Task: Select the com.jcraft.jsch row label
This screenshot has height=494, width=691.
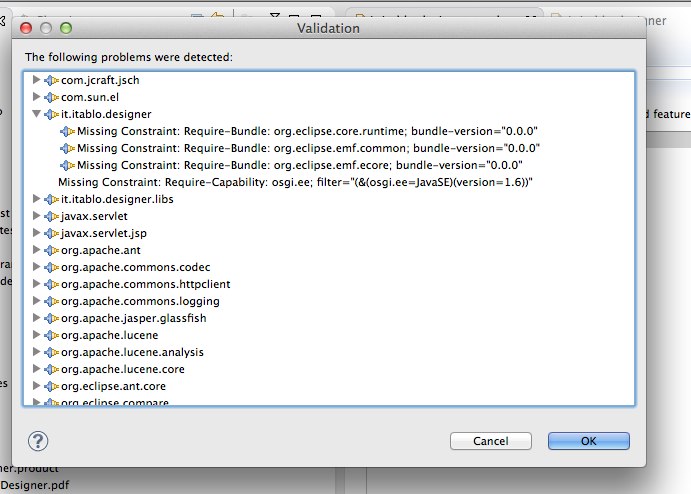Action: (x=100, y=80)
